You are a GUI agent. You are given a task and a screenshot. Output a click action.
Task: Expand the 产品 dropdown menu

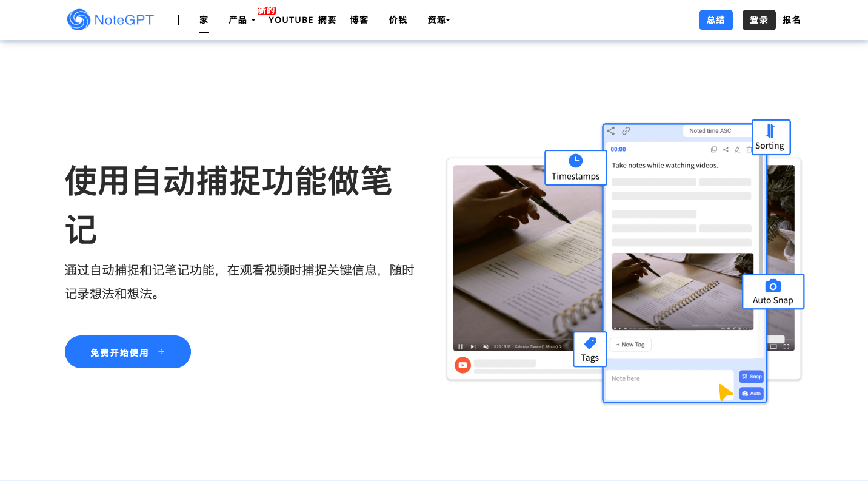tap(241, 20)
